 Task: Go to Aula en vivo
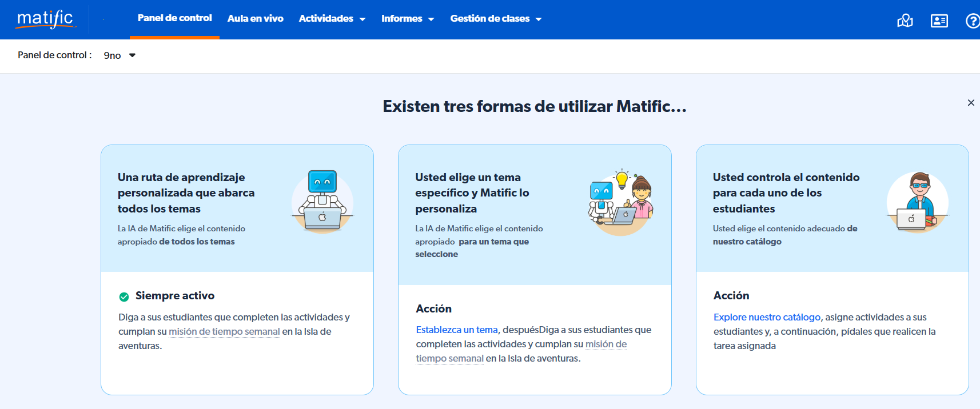pos(255,18)
